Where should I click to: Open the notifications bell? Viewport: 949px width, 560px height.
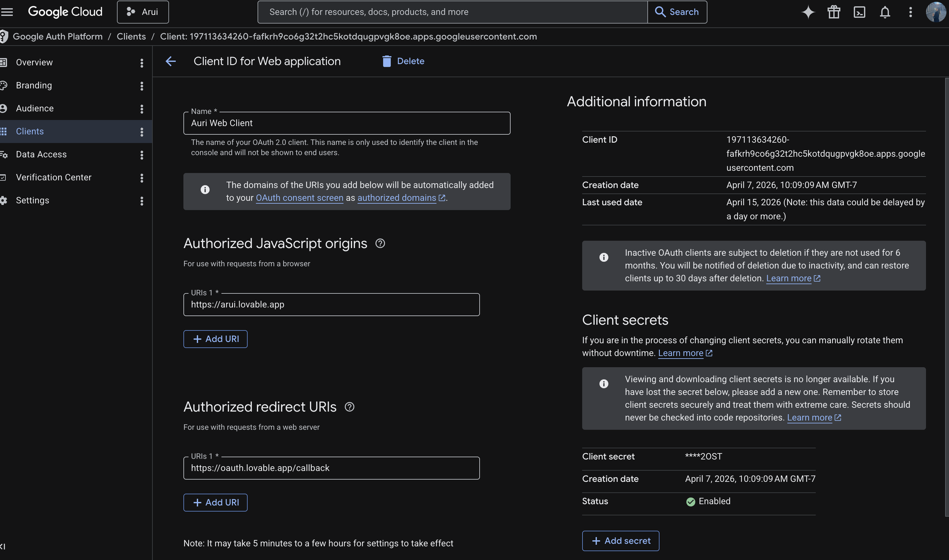click(885, 12)
